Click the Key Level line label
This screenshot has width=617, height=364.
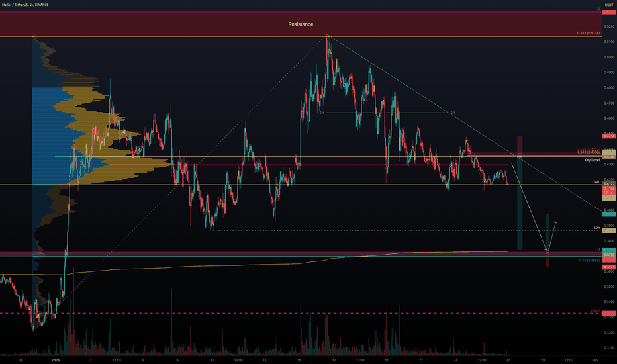pos(593,160)
